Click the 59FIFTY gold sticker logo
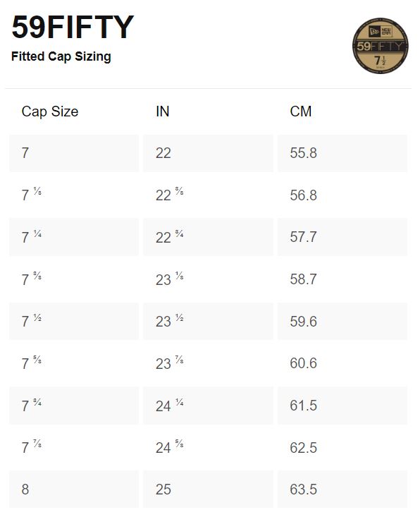The height and width of the screenshot is (529, 420). click(381, 46)
